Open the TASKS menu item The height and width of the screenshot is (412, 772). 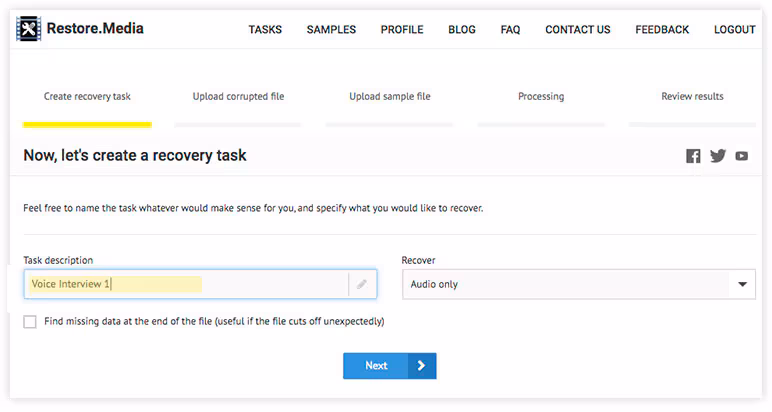[x=265, y=30]
